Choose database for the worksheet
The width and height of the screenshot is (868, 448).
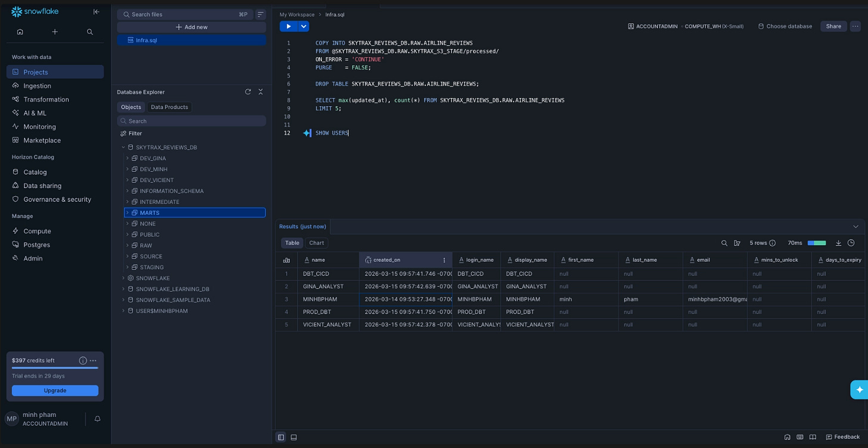point(785,26)
